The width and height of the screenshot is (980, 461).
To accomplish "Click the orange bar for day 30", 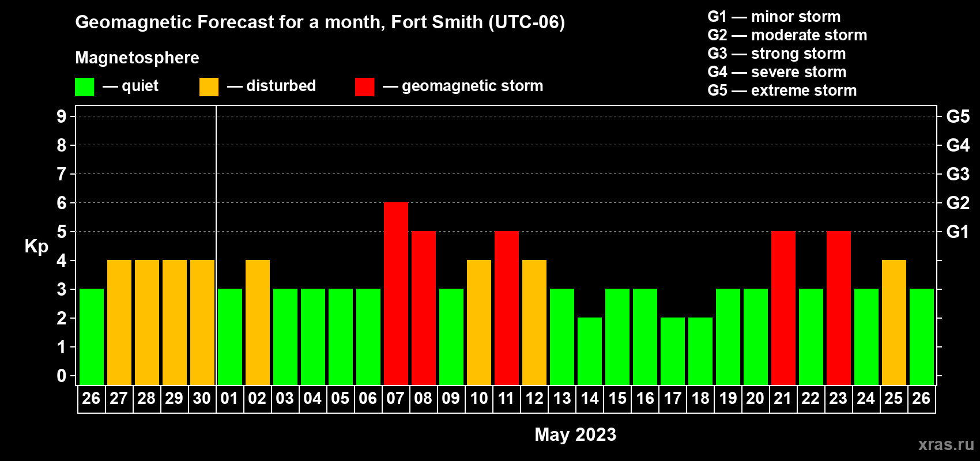I will coord(202,323).
